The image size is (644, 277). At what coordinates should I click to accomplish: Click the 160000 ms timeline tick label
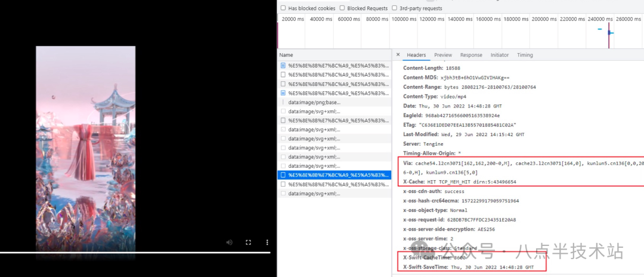489,19
